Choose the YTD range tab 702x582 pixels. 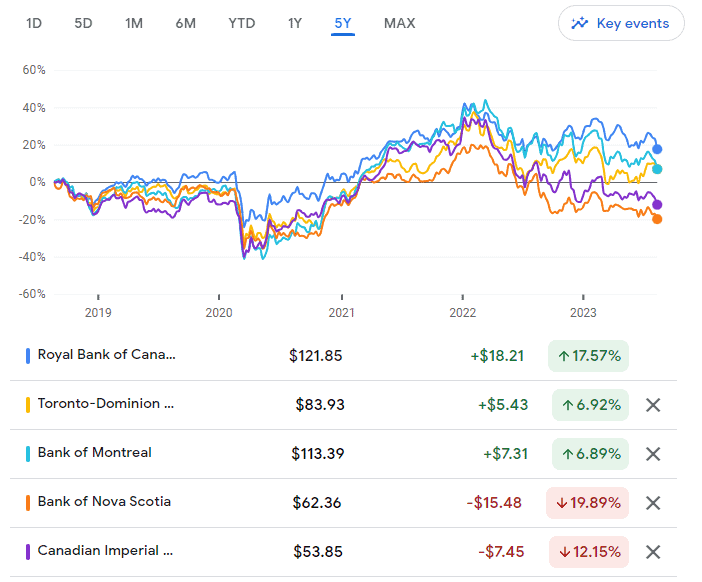click(242, 23)
